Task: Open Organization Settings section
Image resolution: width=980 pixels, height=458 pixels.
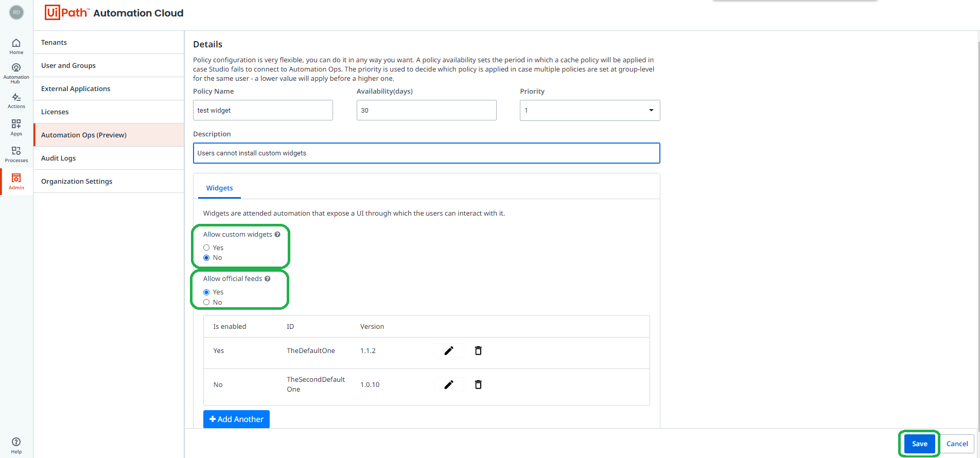Action: click(x=109, y=181)
